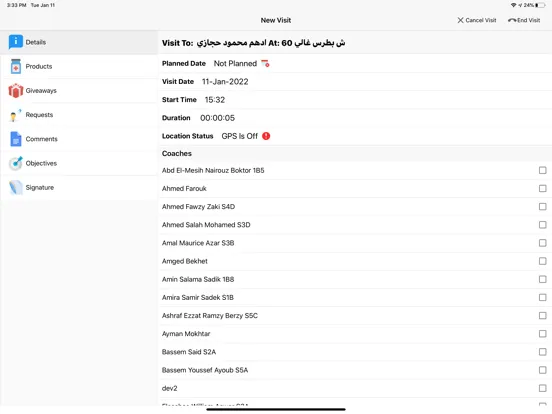The image size is (552, 414).
Task: Open the Objectives section label
Action: tap(41, 163)
